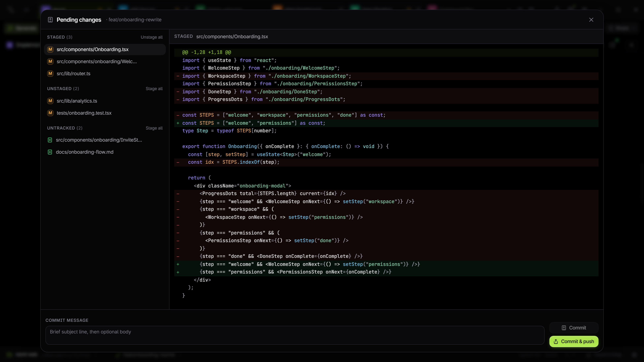The width and height of the screenshot is (644, 362).
Task: Select staged file src/components/Onboarding.tsx
Action: (x=105, y=49)
